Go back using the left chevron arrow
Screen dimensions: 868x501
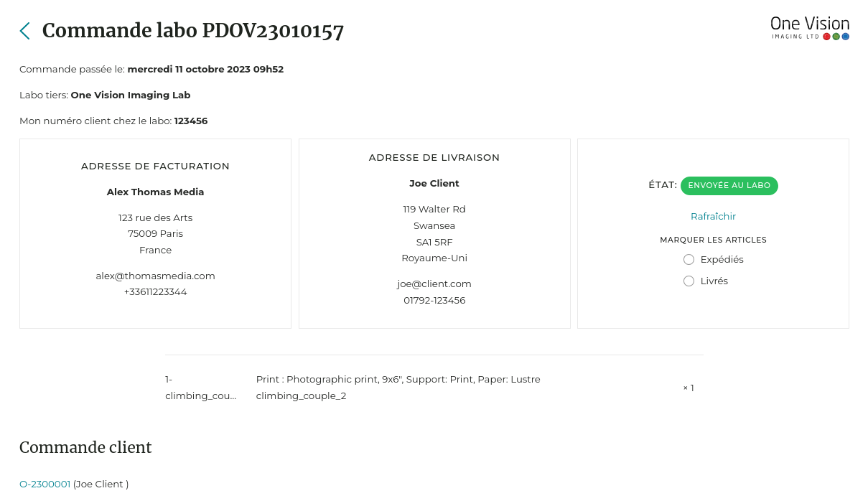point(25,31)
